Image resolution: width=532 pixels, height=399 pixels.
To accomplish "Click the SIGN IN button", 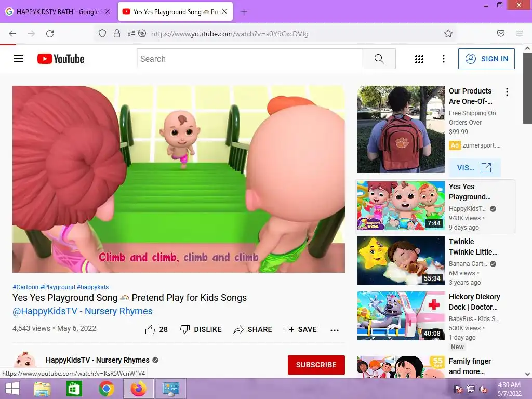I will point(486,59).
